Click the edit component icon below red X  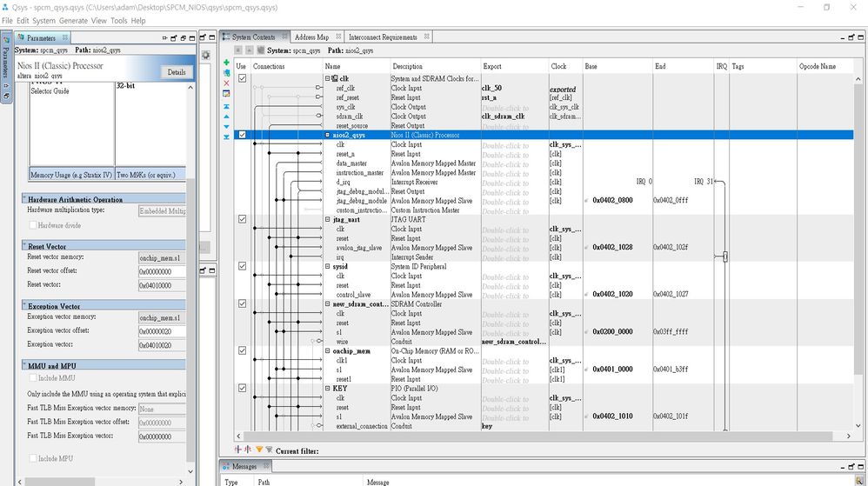click(x=227, y=93)
